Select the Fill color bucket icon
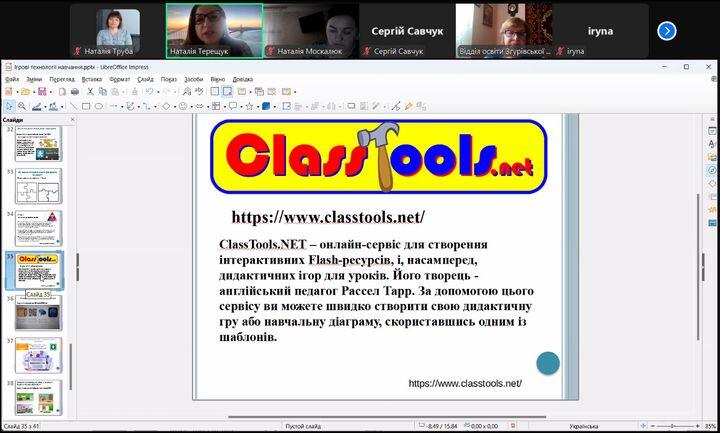The width and height of the screenshot is (720, 433). [x=53, y=107]
